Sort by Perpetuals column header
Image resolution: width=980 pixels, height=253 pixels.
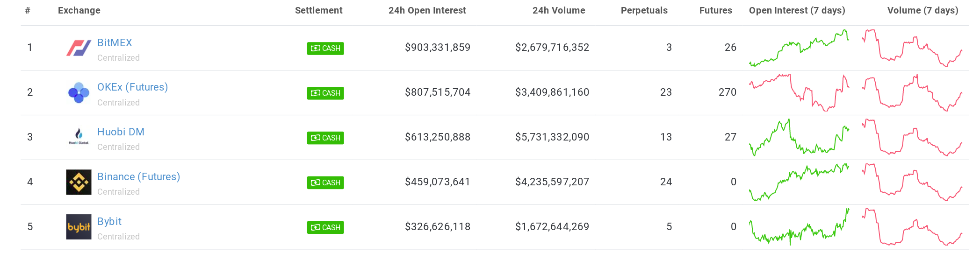644,10
